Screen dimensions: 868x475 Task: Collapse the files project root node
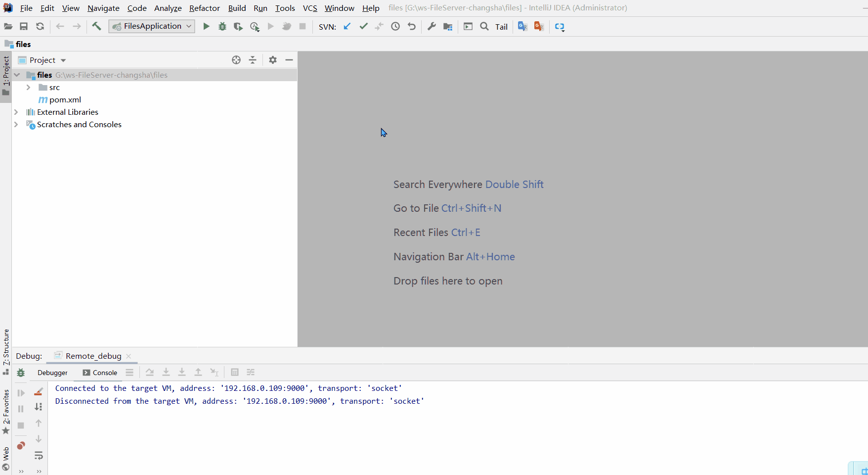17,75
